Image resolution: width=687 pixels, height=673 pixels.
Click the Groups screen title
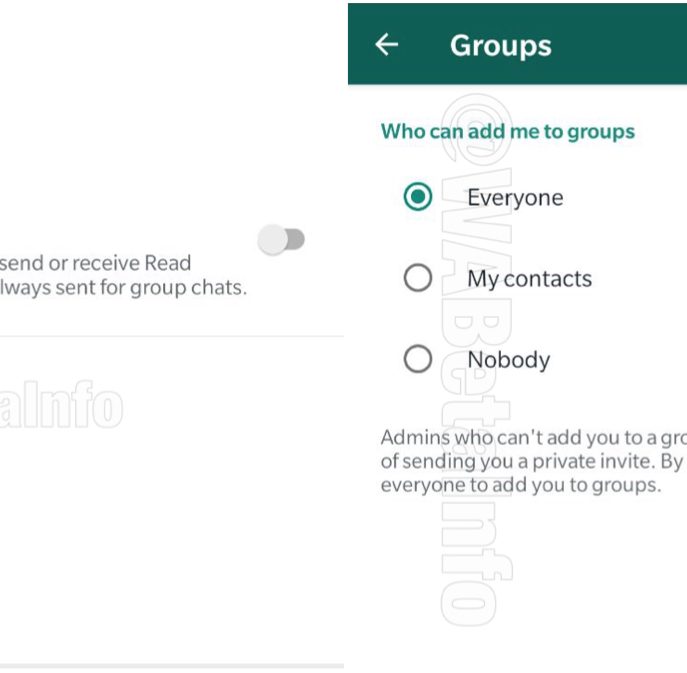pyautogui.click(x=500, y=45)
